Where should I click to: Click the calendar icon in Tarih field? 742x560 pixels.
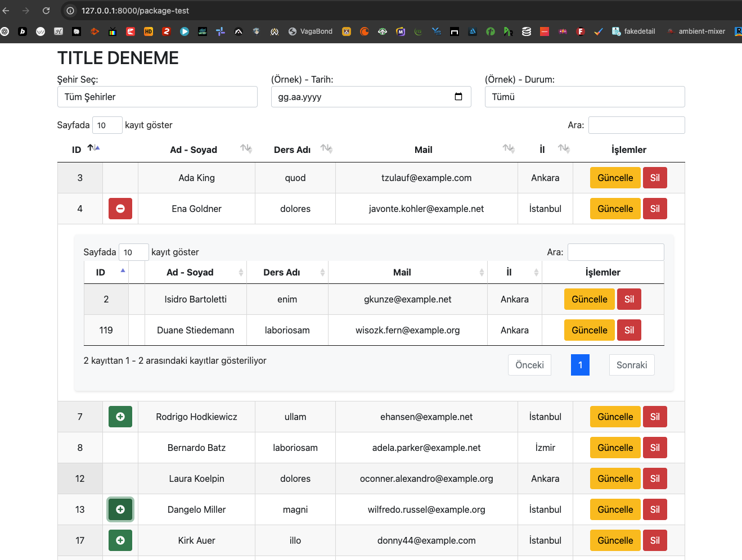coord(458,97)
